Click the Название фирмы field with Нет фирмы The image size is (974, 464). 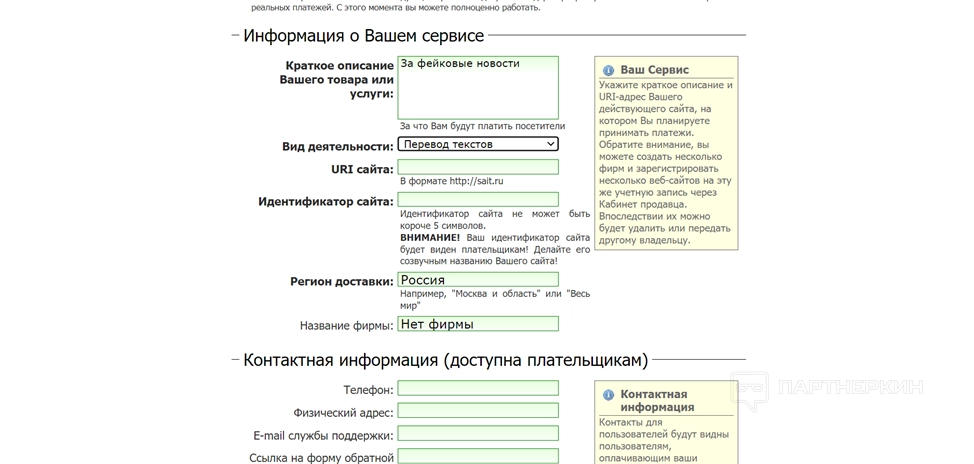click(x=478, y=324)
